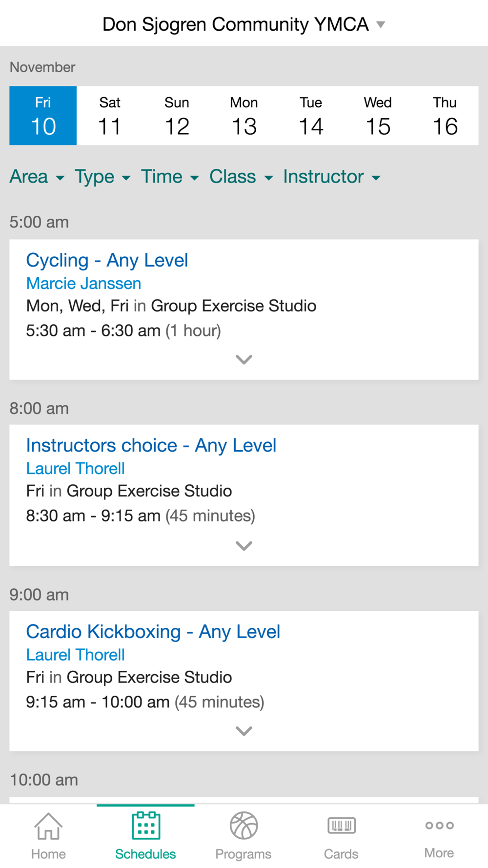The image size is (488, 868).
Task: Open Cycling - Any Level class link
Action: coord(107,260)
